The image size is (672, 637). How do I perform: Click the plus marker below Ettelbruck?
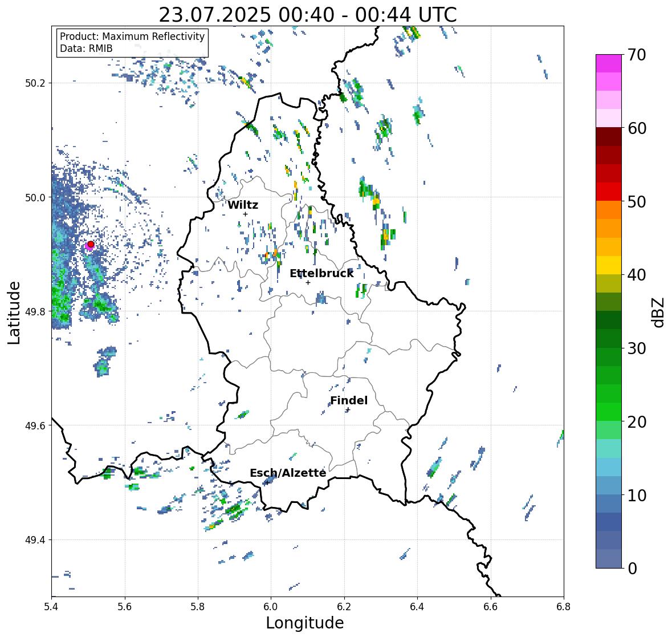pyautogui.click(x=308, y=282)
